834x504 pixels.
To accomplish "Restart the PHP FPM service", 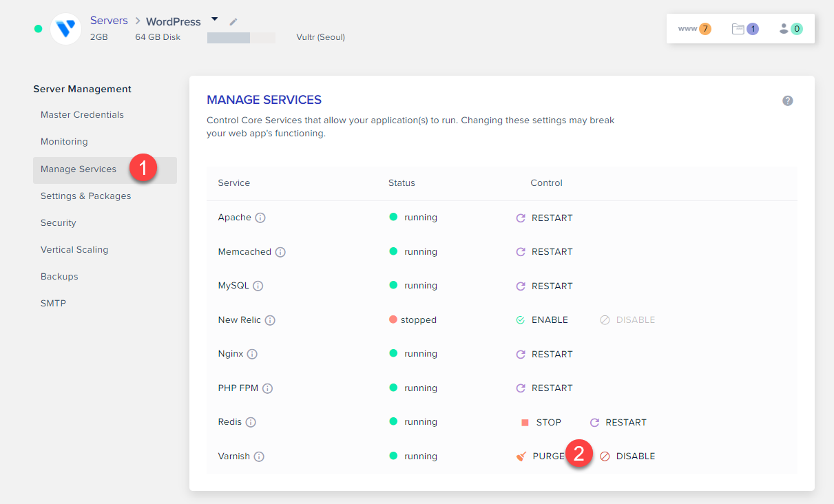I will pyautogui.click(x=545, y=388).
